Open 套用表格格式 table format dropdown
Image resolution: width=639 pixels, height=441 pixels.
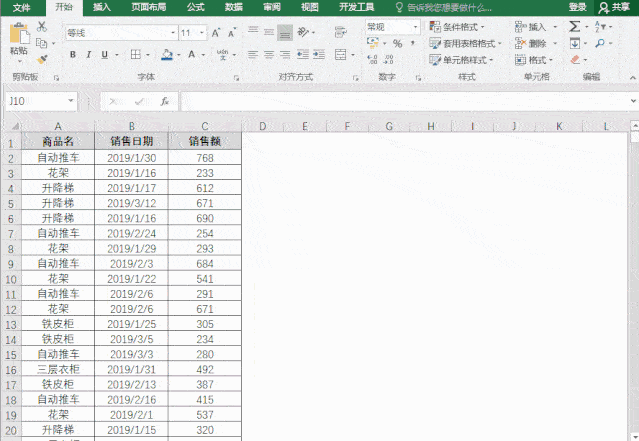(x=465, y=43)
